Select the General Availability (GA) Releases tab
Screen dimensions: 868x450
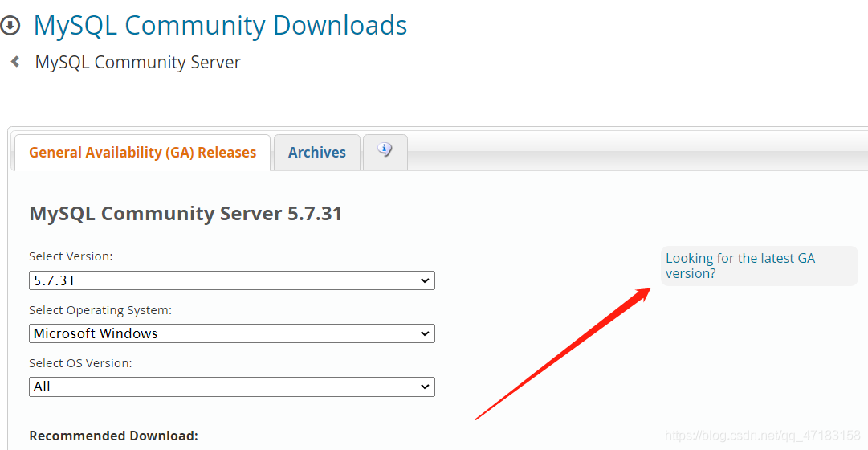(x=142, y=153)
